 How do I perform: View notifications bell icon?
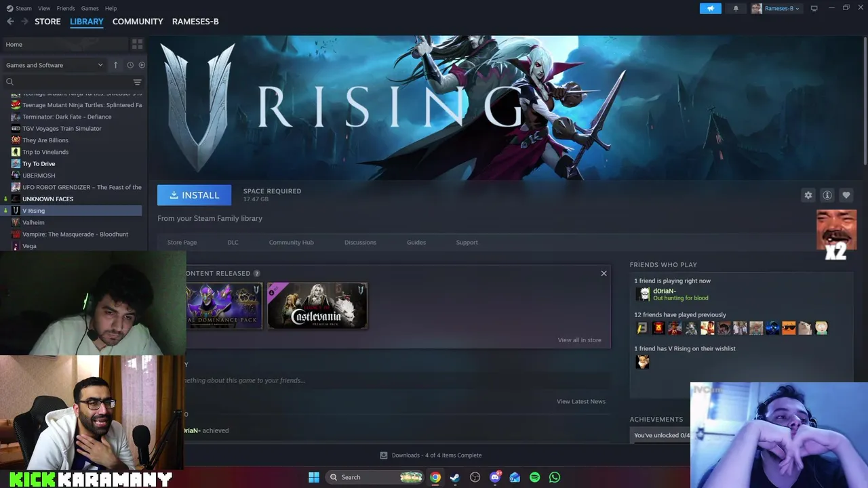pos(736,8)
